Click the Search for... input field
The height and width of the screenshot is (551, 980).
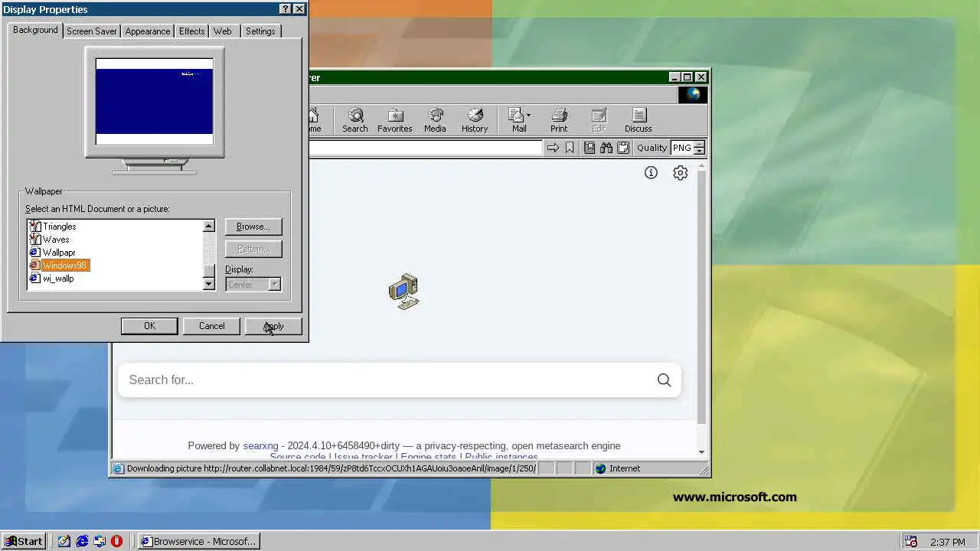point(387,380)
